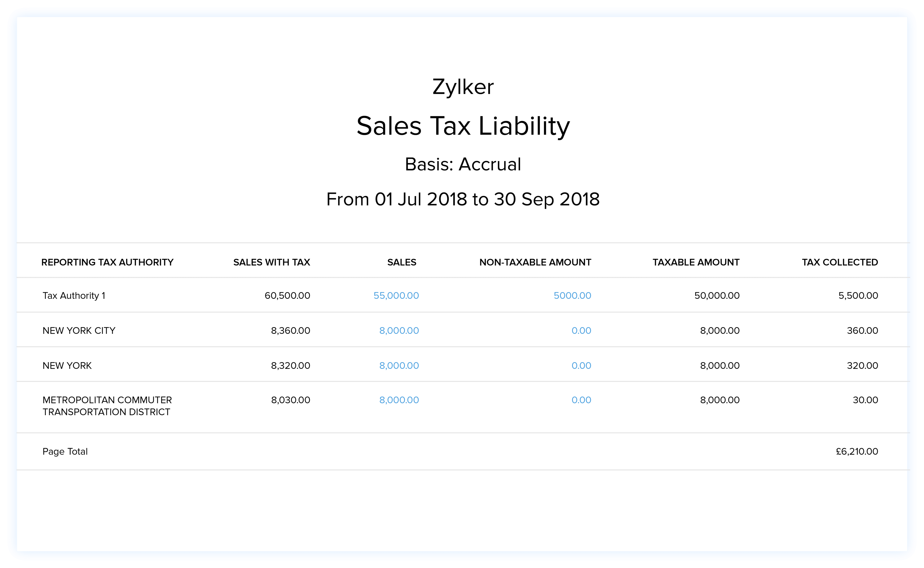Select the Tax Authority 1 row name
This screenshot has height=568, width=924.
pos(74,296)
